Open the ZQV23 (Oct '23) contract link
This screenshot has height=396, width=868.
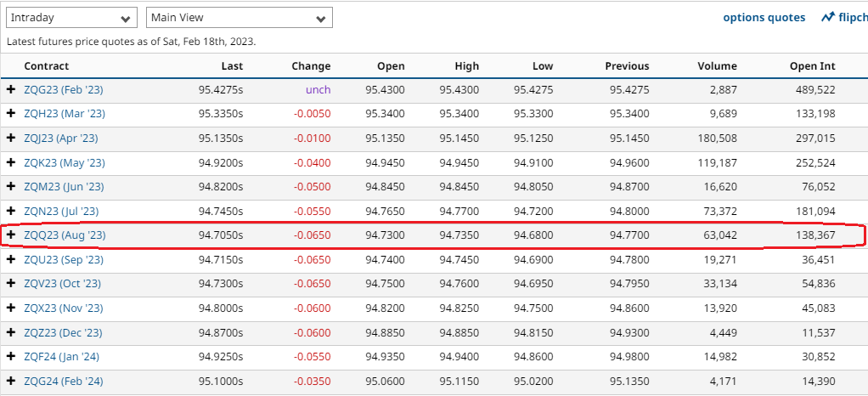pos(62,284)
